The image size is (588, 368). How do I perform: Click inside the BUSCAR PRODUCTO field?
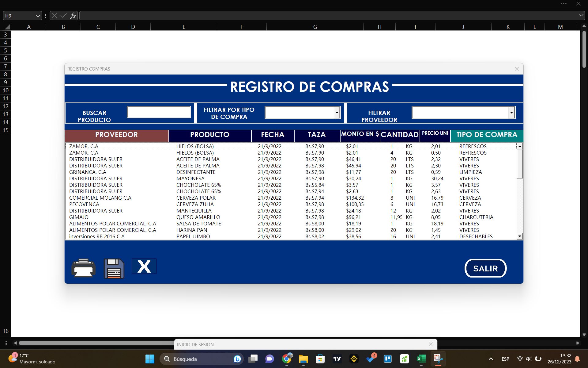click(x=159, y=112)
